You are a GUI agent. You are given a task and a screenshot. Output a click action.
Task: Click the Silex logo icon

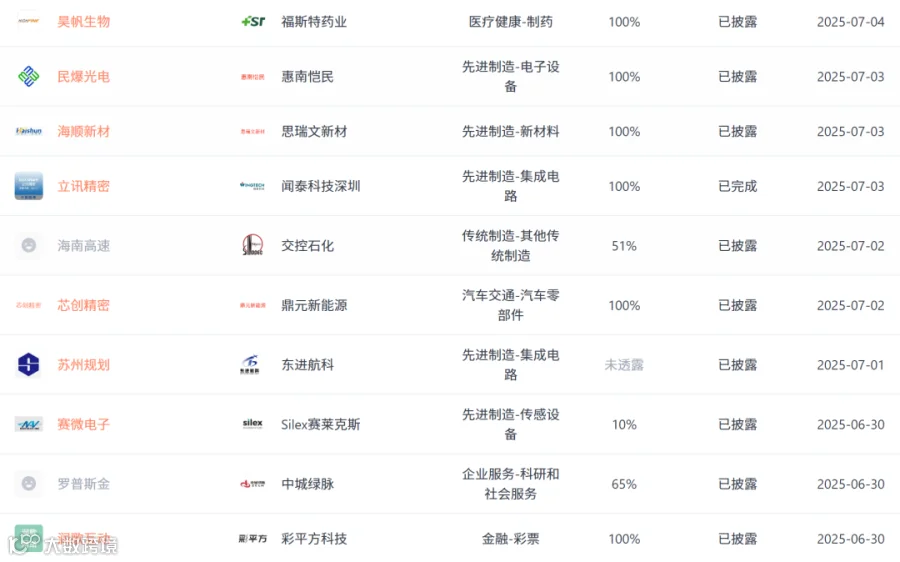click(253, 424)
